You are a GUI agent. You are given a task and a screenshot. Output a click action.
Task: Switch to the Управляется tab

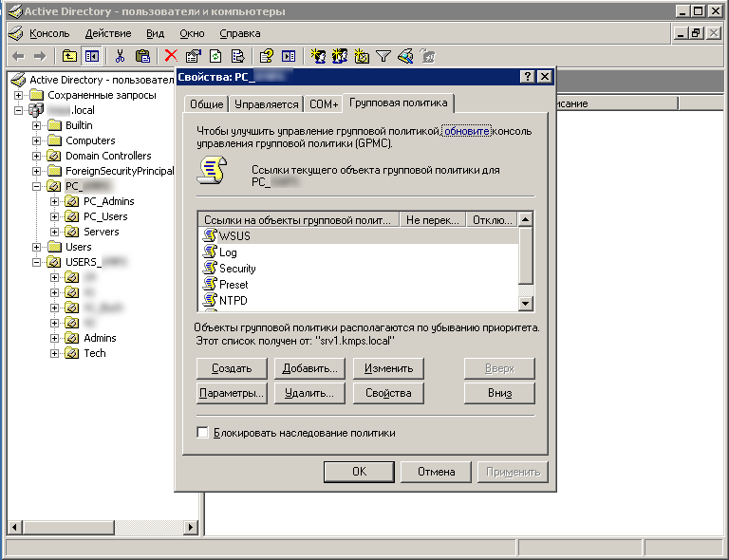point(267,104)
